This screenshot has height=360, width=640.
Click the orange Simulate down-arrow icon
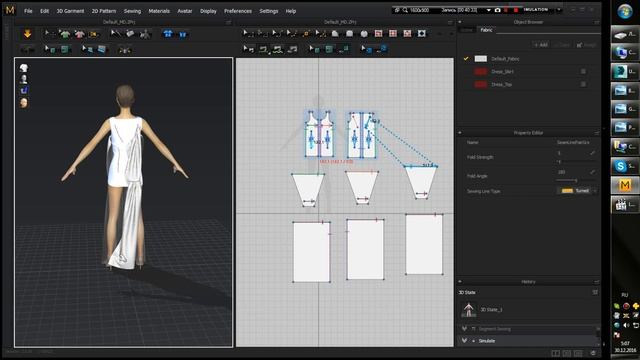(27, 34)
